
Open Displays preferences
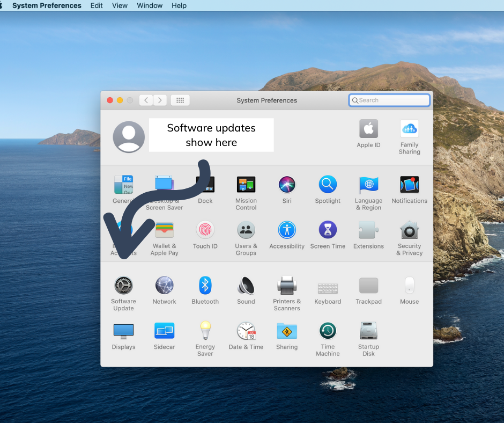pos(123,331)
